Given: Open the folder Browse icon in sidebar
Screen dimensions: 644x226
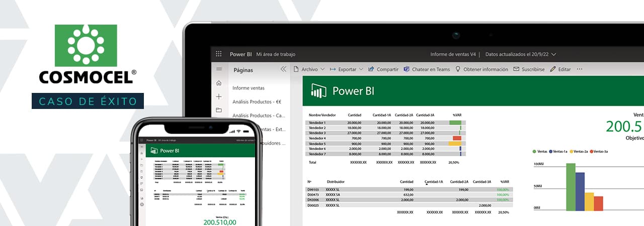Looking at the screenshot, I should pyautogui.click(x=219, y=110).
